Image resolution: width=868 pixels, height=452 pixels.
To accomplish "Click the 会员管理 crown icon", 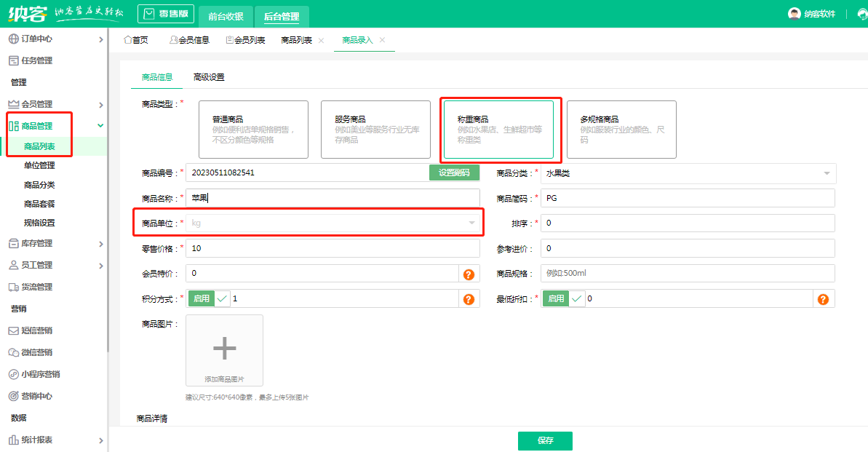I will 13,104.
